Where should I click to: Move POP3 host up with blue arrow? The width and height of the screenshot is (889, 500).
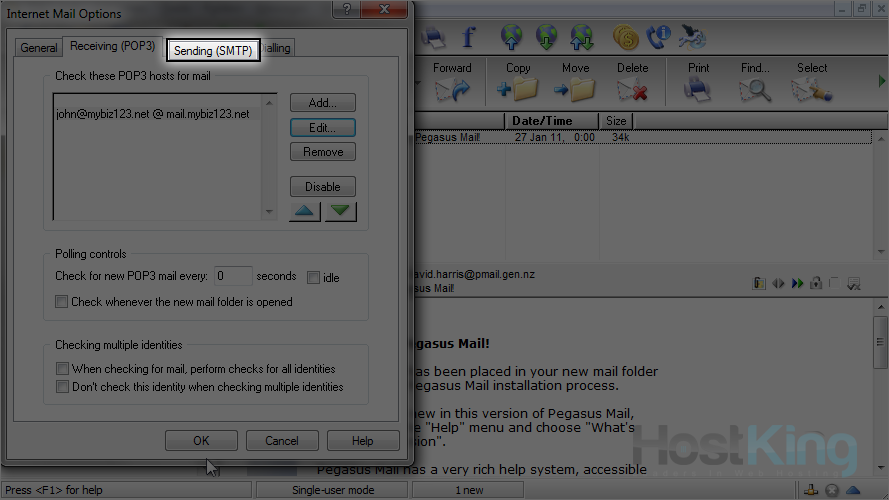[306, 211]
